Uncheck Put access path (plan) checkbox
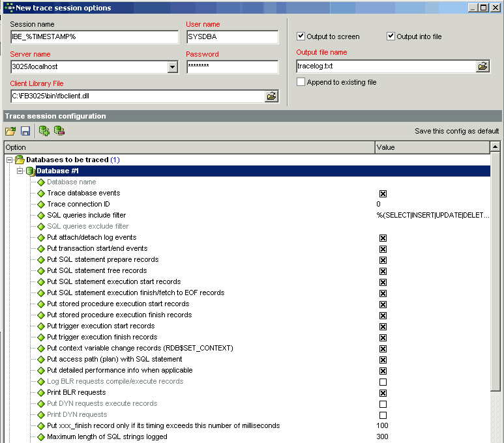Image resolution: width=504 pixels, height=443 pixels. click(383, 360)
